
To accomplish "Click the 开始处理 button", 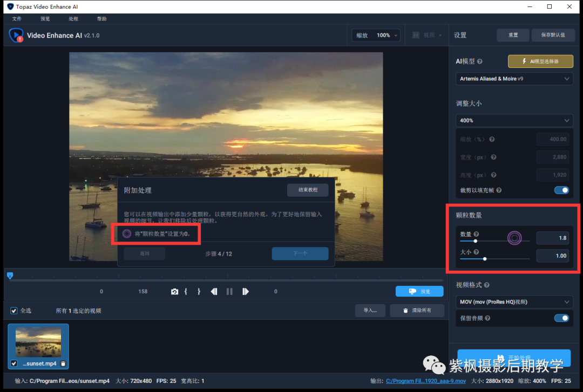I will click(514, 357).
